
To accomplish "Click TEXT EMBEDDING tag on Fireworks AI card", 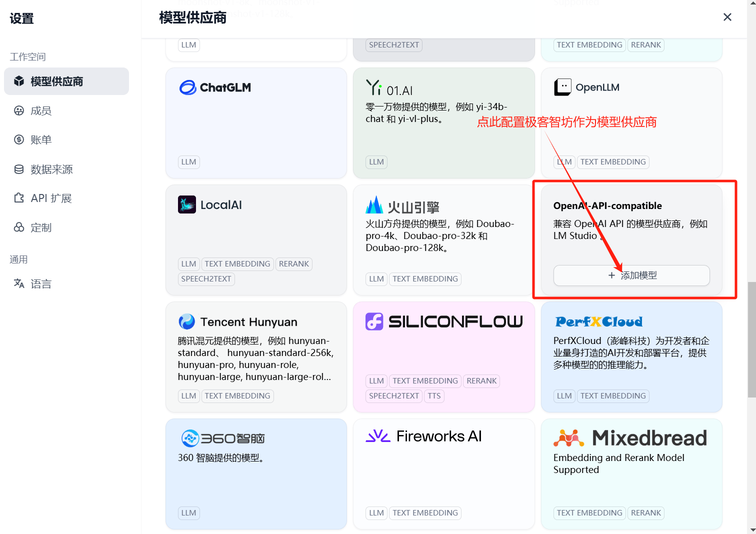I will [x=425, y=513].
